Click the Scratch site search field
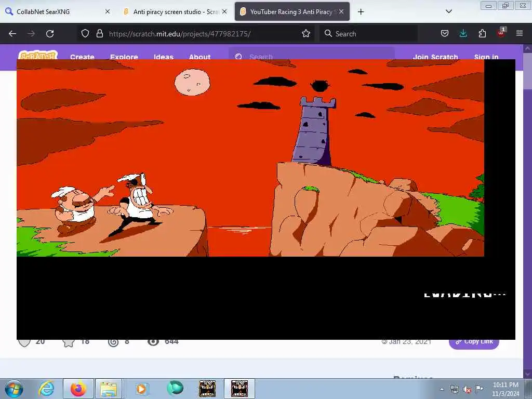Screen dimensions: 532x399 pyautogui.click(x=312, y=54)
